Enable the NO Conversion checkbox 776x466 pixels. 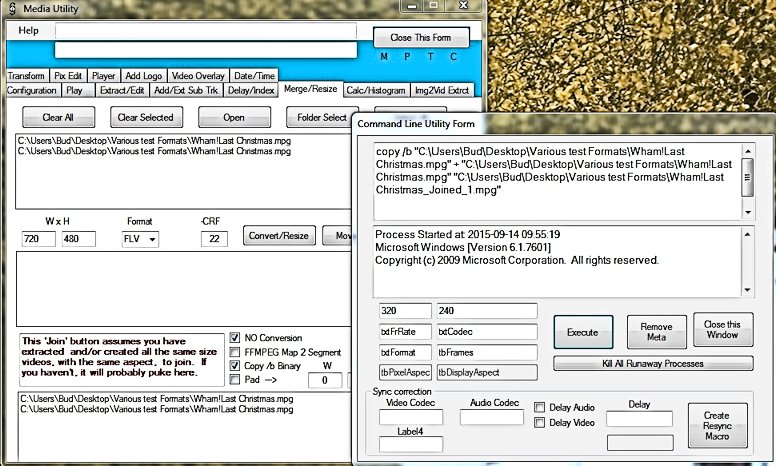coord(236,338)
